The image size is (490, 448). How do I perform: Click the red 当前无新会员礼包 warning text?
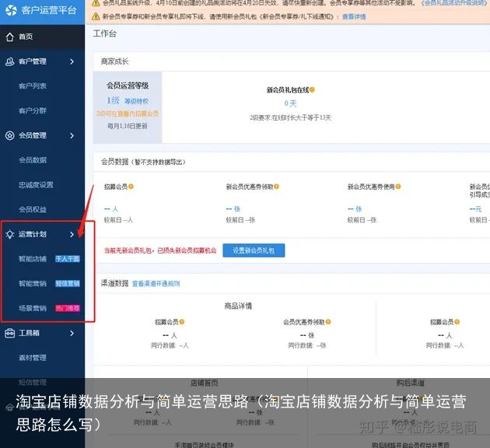point(160,250)
